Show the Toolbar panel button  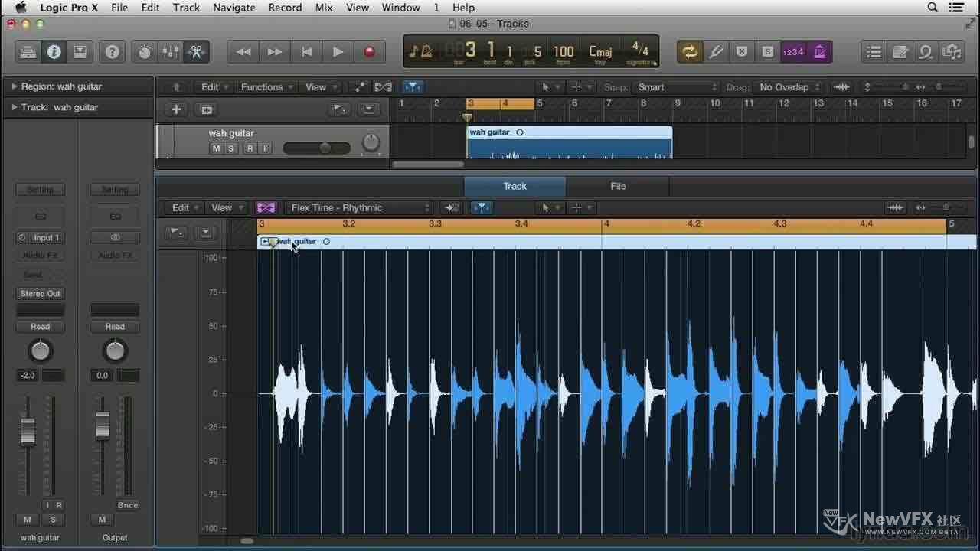click(80, 52)
